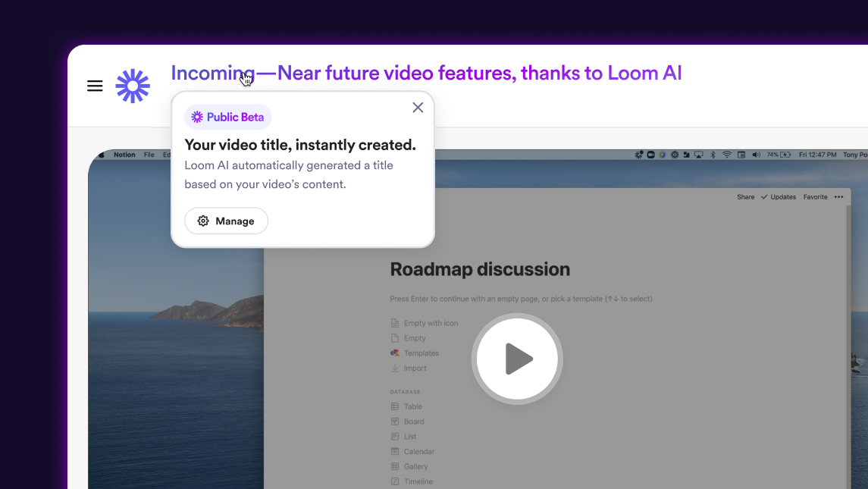Screen dimensions: 868x489
Task: Open the three-dot more options menu
Action: pyautogui.click(x=838, y=197)
